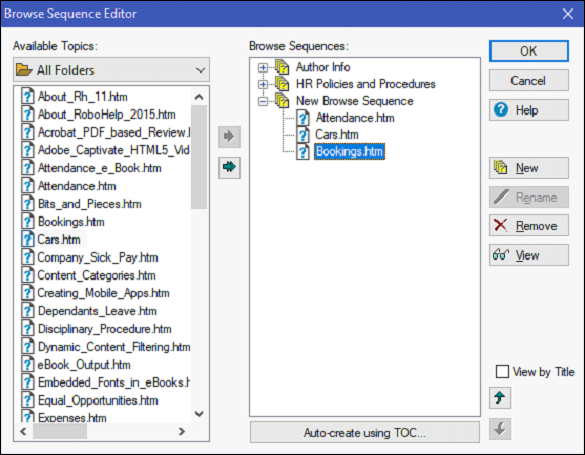585x455 pixels.
Task: Click the gray move-down arrow icon
Action: tap(500, 429)
